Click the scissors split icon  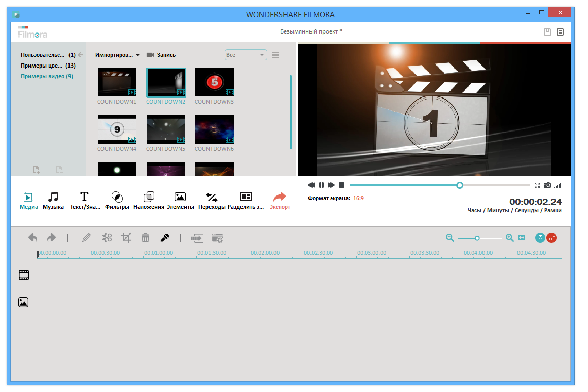pyautogui.click(x=107, y=238)
